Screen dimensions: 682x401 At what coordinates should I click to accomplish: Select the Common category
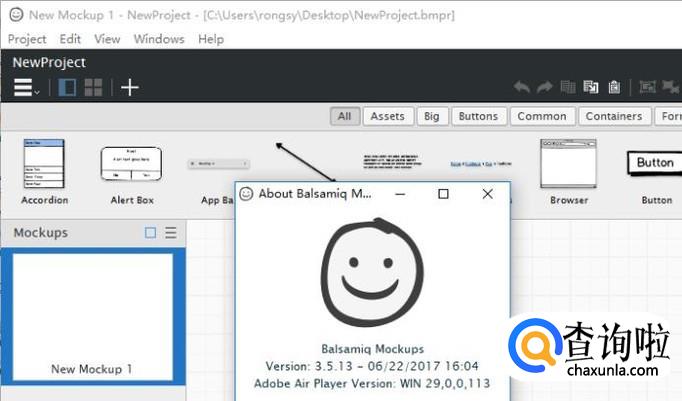point(542,116)
